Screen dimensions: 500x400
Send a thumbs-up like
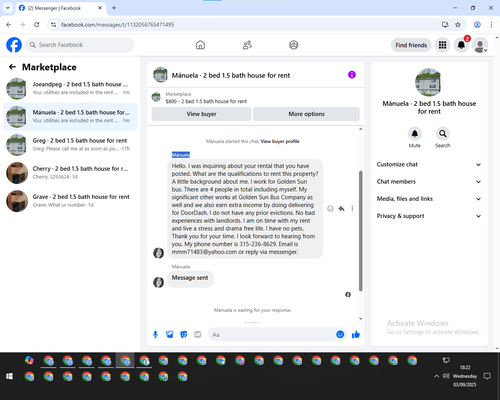[356, 334]
